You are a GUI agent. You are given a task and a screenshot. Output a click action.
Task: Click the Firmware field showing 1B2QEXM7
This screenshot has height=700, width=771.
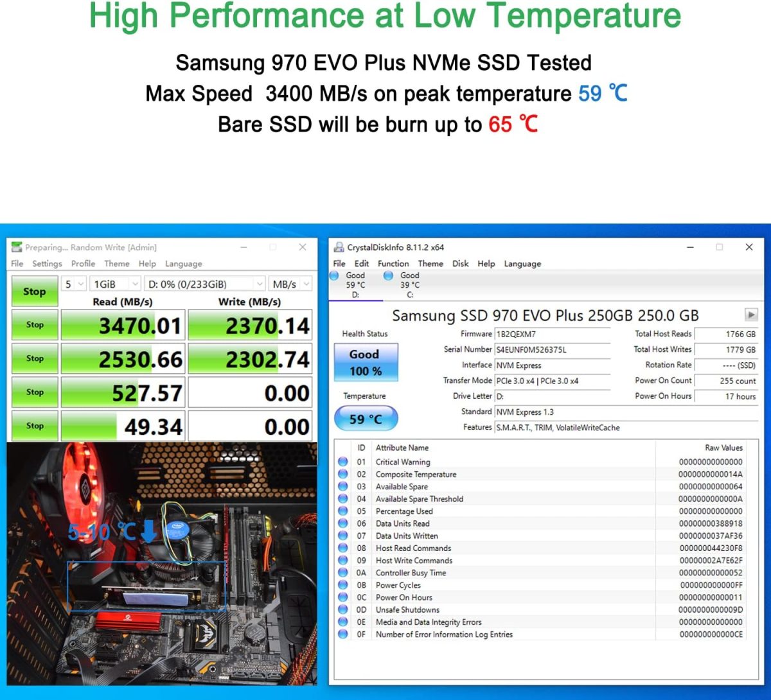[553, 334]
